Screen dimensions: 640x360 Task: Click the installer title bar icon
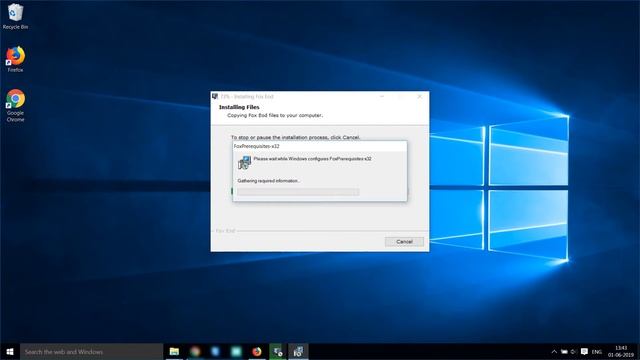click(215, 96)
